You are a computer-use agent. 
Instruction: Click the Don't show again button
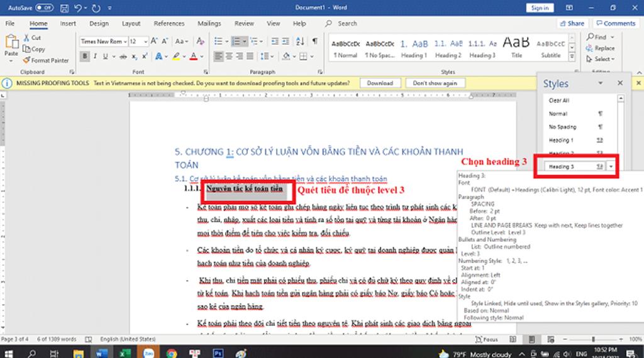point(435,83)
